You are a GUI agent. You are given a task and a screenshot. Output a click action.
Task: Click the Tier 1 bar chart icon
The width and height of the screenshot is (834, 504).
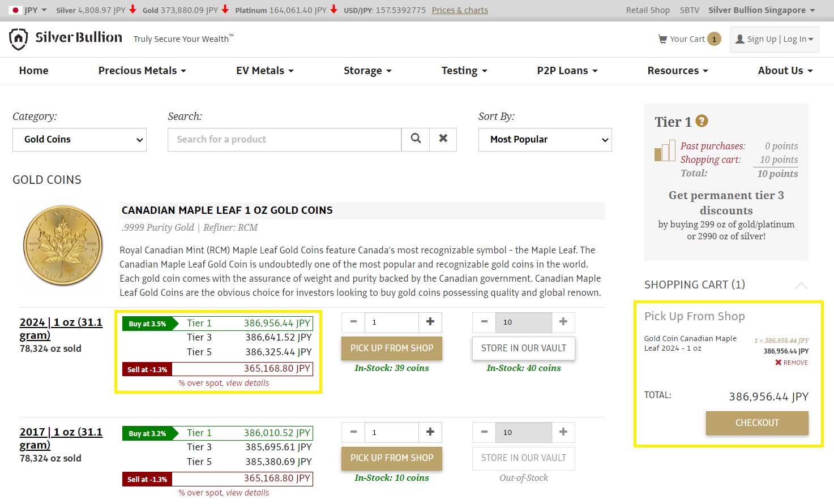coord(665,151)
